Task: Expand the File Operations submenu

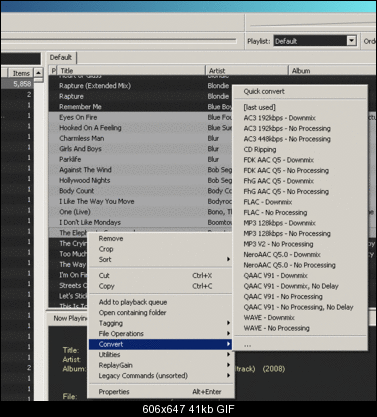Action: [x=160, y=334]
